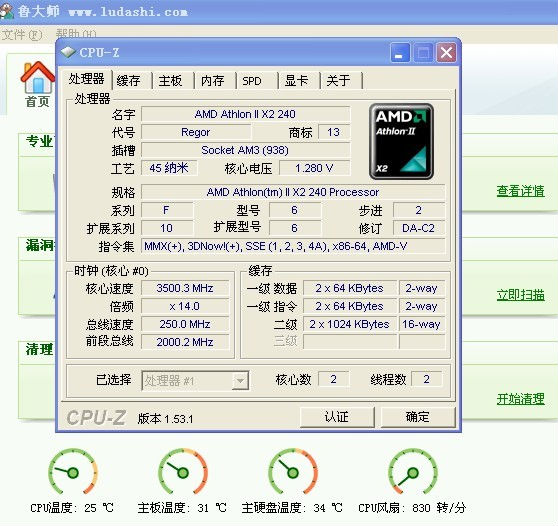Open the 内存 tab

(x=212, y=81)
